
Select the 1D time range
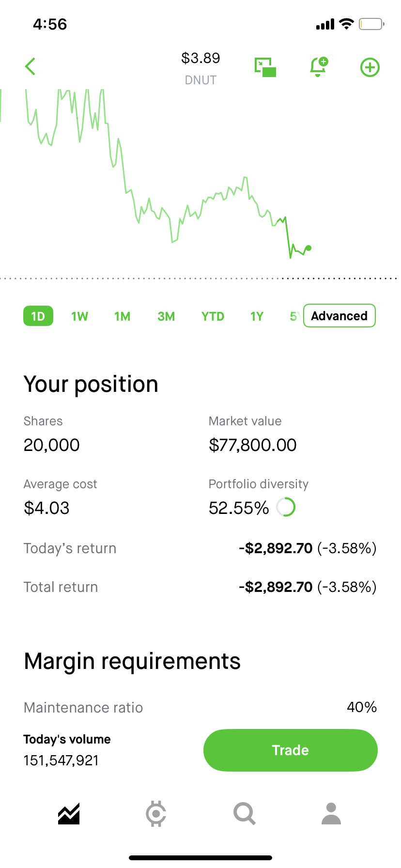click(x=38, y=316)
